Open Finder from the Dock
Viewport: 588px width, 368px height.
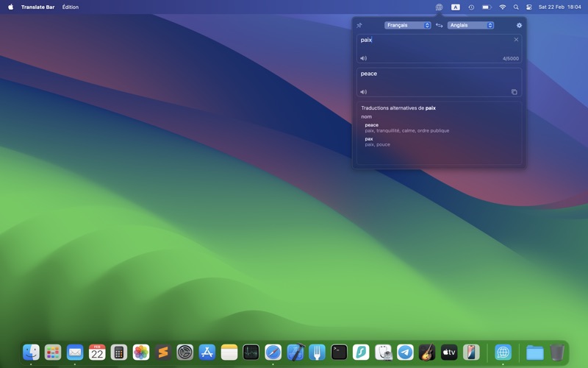(31, 353)
